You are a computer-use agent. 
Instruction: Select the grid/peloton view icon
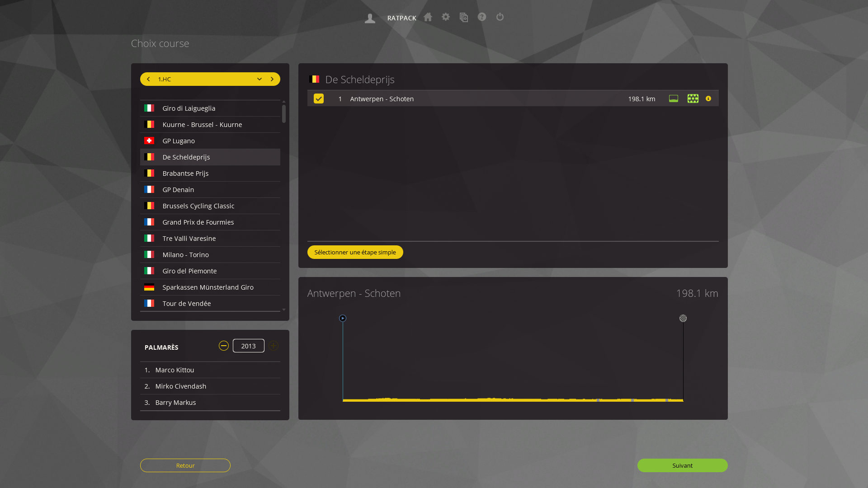[x=693, y=99]
